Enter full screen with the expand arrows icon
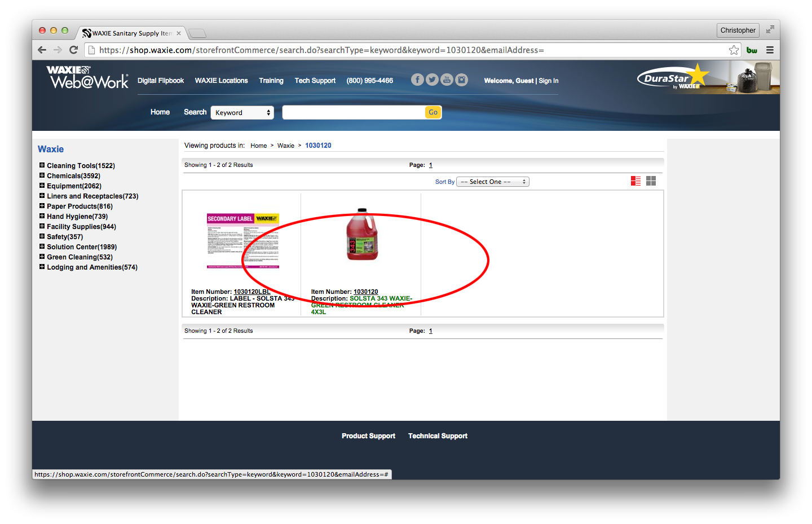 [x=770, y=29]
